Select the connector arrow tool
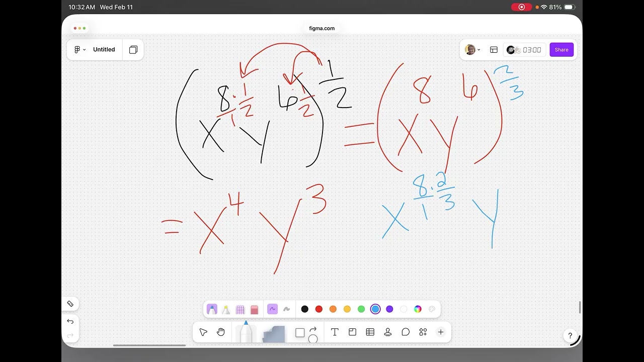Viewport: 644px width, 362px height. (x=313, y=329)
